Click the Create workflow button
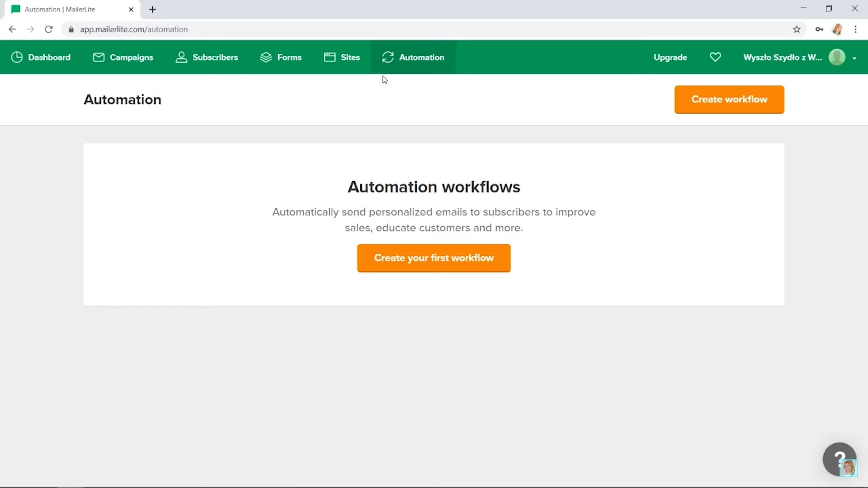Viewport: 868px width, 488px height. coord(729,99)
